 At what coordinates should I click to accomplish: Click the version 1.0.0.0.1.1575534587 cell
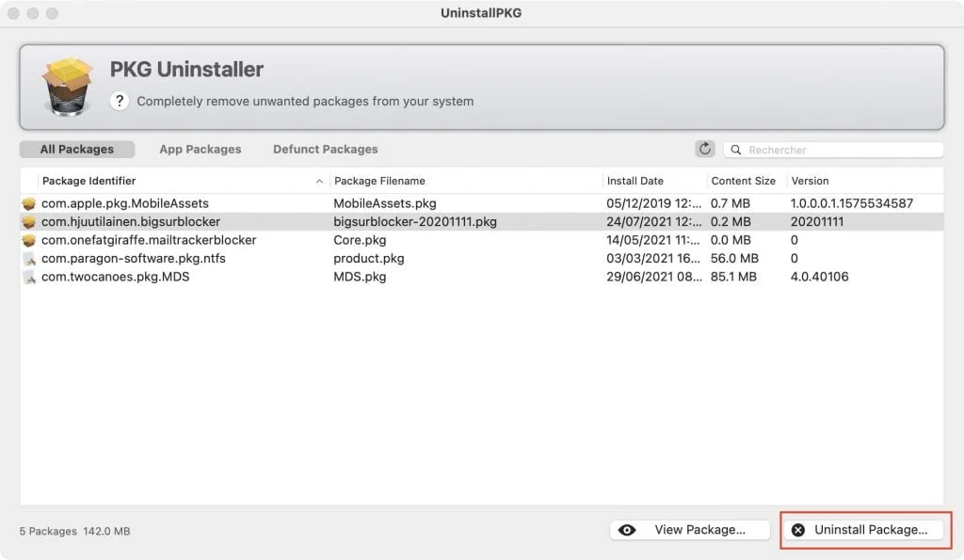point(851,203)
